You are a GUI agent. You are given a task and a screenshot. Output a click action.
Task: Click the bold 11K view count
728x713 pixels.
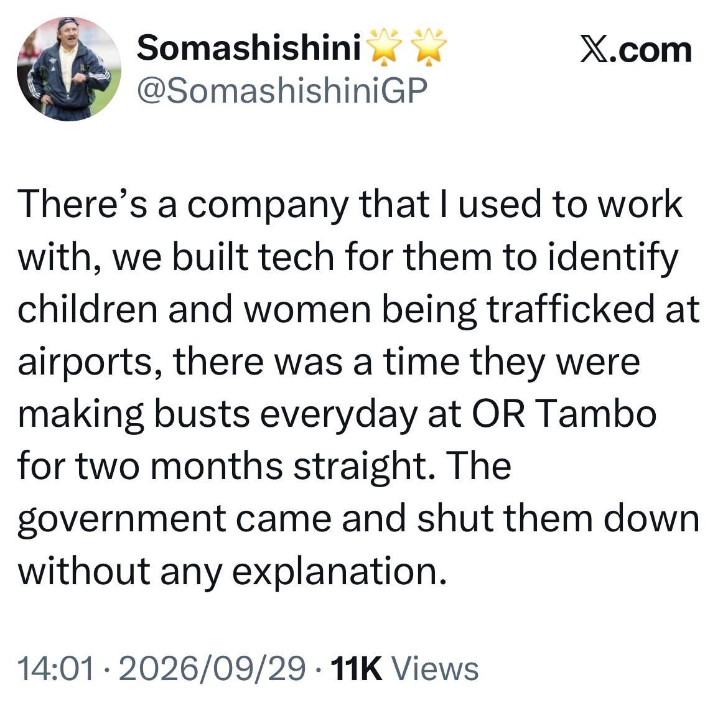357,669
